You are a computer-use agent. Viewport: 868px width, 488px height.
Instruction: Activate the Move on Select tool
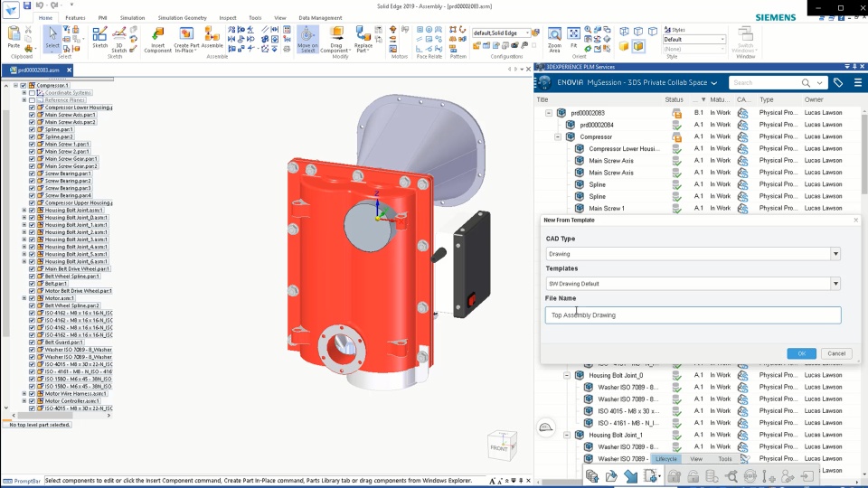point(307,39)
